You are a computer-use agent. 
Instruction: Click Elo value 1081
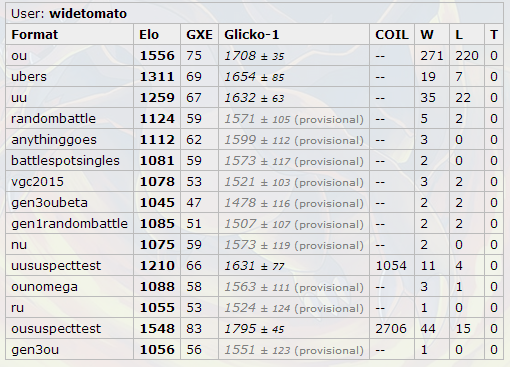(157, 161)
